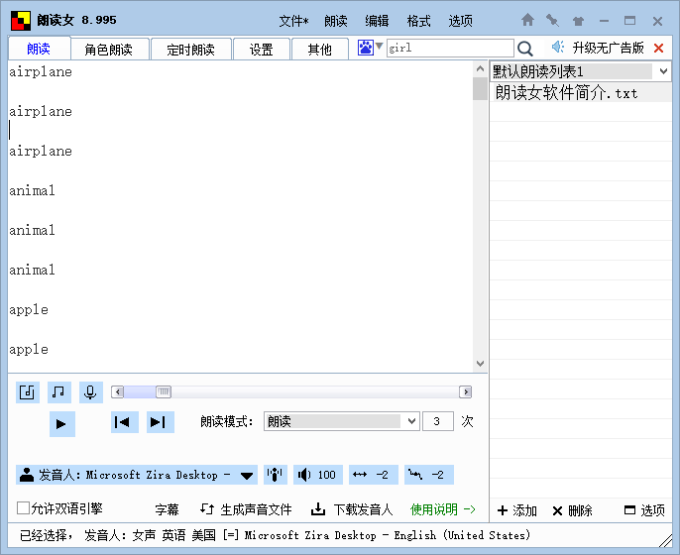Open the 朗读模式 dropdown

pyautogui.click(x=412, y=421)
